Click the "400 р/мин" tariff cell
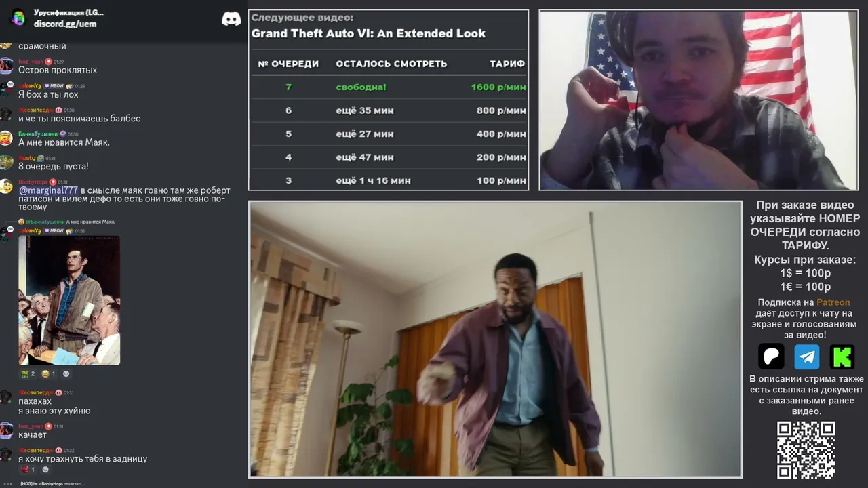The width and height of the screenshot is (868, 488). (501, 134)
